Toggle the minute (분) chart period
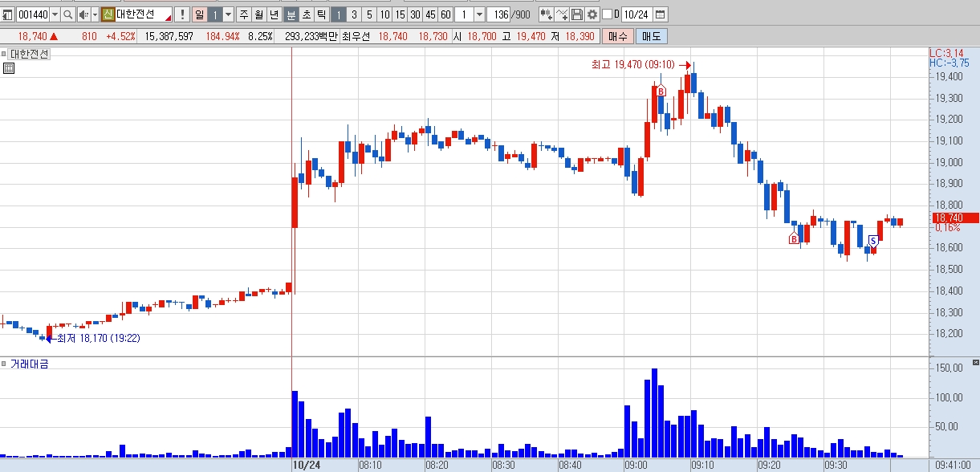This screenshot has height=472, width=980. [291, 14]
